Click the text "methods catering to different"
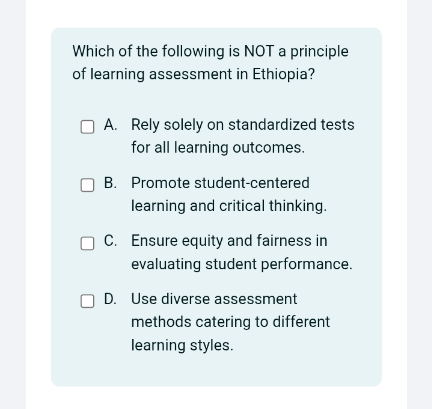Image resolution: width=432 pixels, height=409 pixels. click(x=230, y=322)
